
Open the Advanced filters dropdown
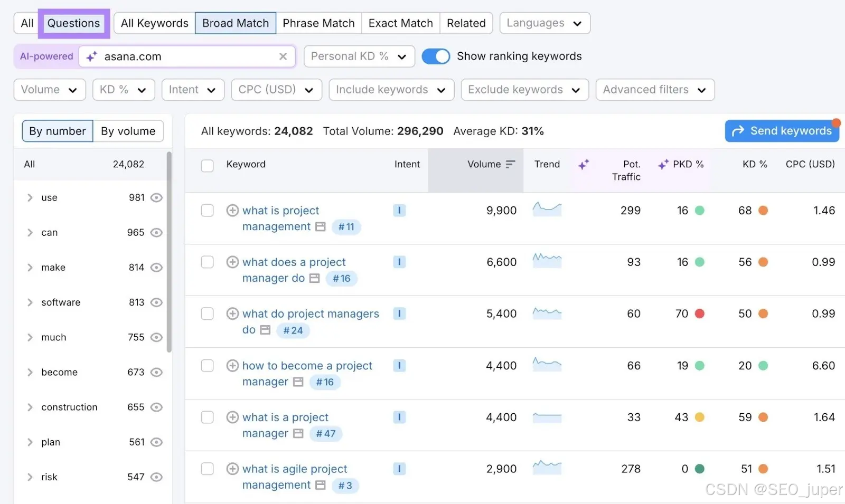[655, 90]
